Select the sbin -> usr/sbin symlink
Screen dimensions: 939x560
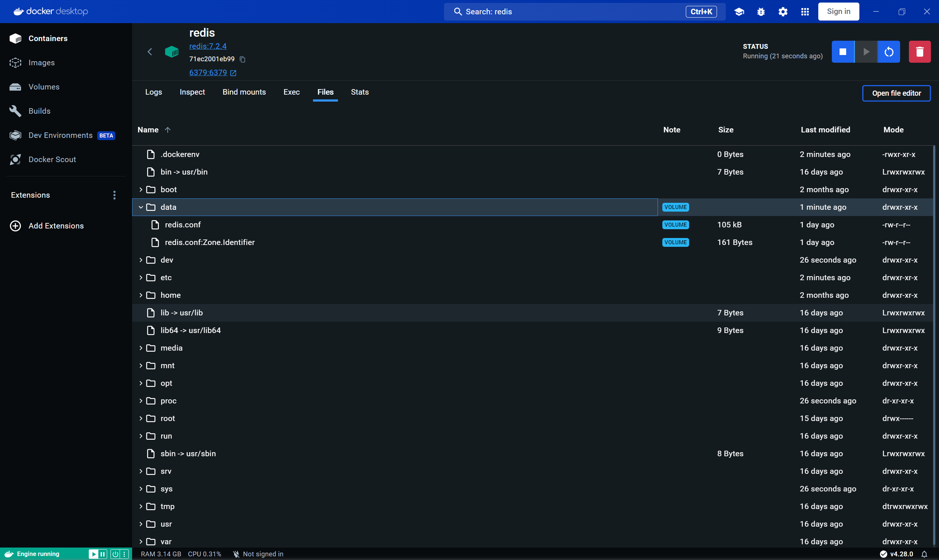pyautogui.click(x=533, y=454)
